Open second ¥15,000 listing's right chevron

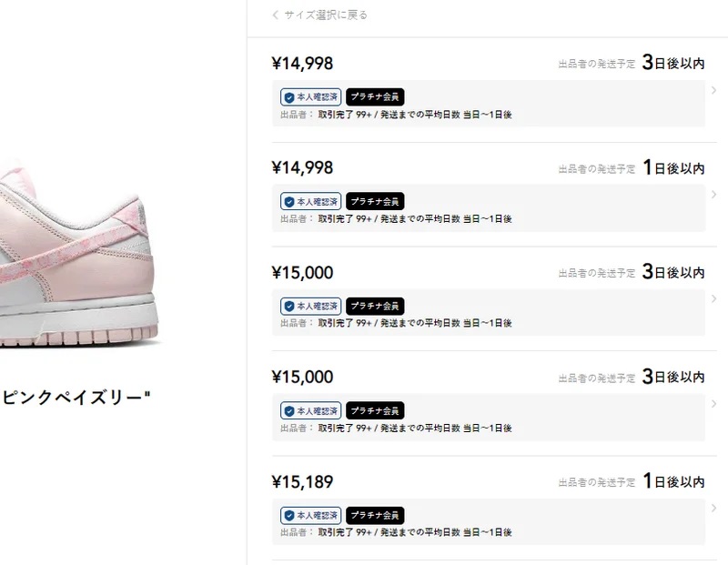pos(714,404)
